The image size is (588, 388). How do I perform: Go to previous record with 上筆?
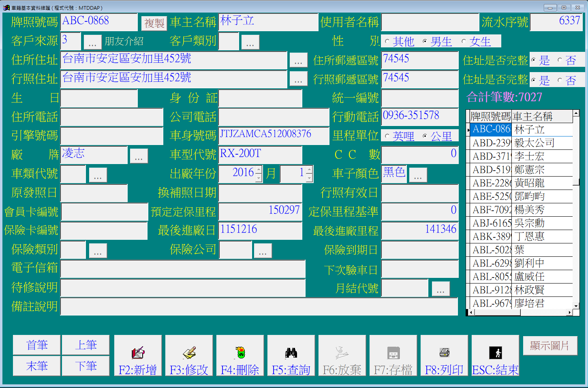(x=86, y=345)
